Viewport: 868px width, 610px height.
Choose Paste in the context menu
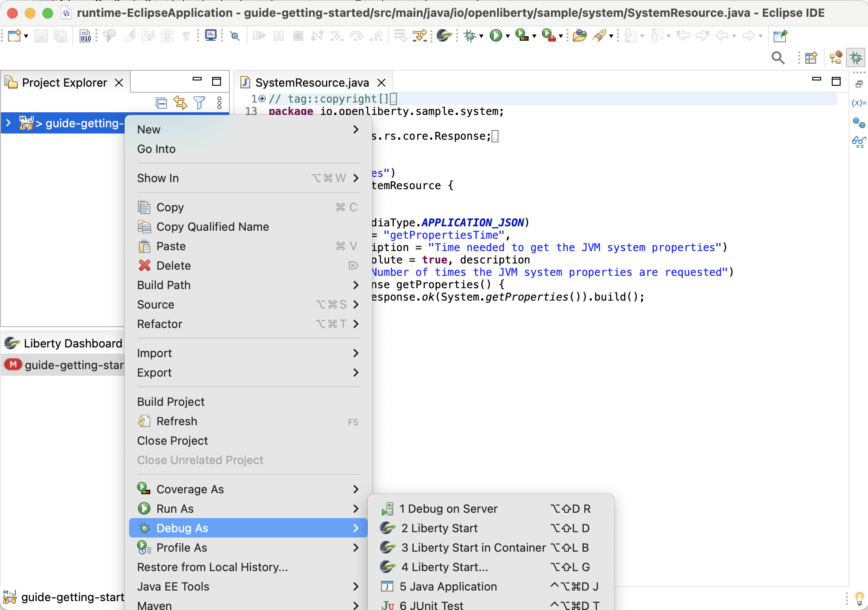point(248,246)
